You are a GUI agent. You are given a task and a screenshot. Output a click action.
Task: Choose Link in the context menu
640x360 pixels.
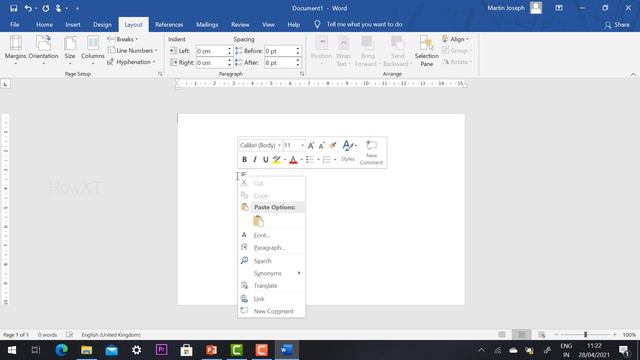pos(271,299)
